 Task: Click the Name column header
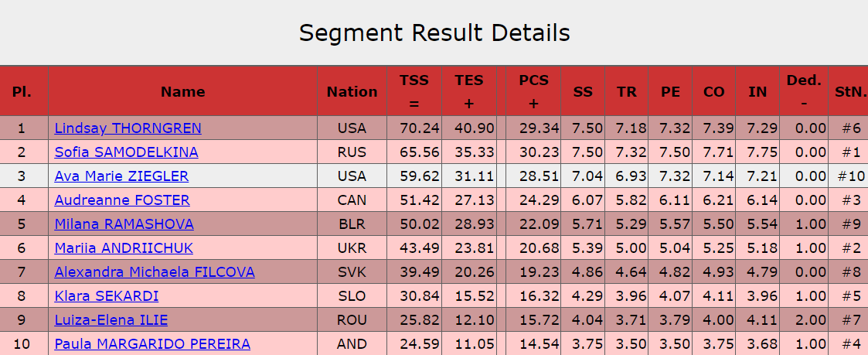tap(183, 91)
